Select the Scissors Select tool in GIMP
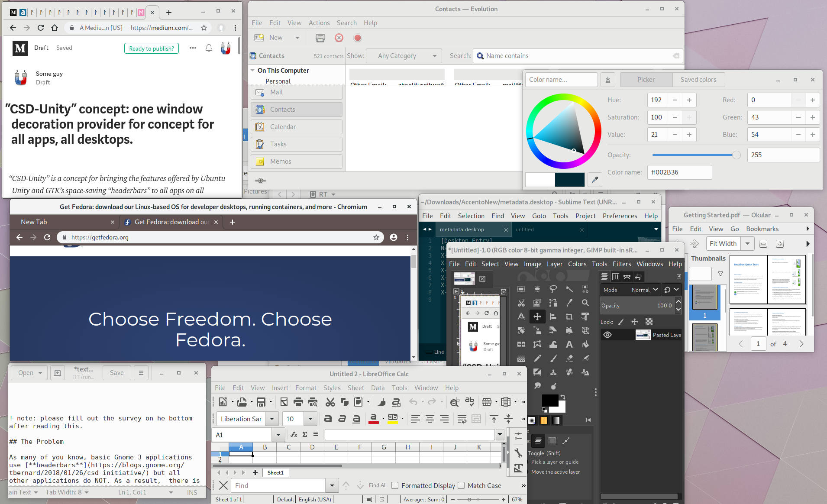The width and height of the screenshot is (827, 504). click(521, 303)
